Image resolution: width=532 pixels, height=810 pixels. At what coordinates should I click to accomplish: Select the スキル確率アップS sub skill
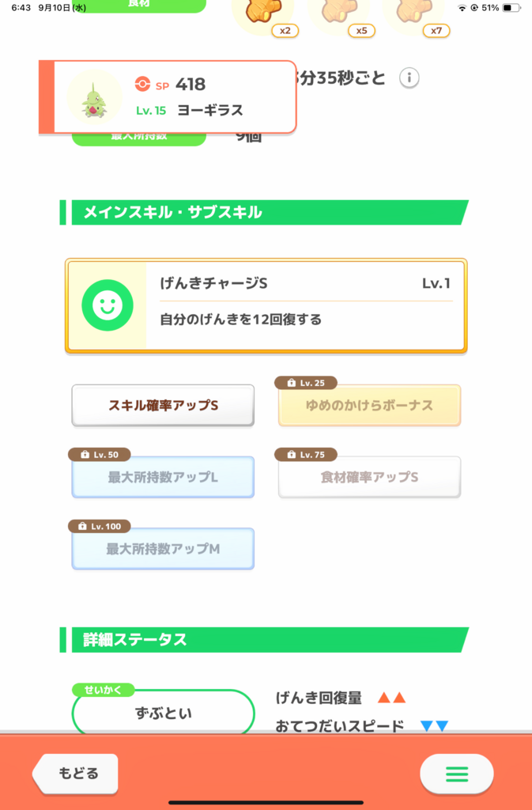[163, 406]
